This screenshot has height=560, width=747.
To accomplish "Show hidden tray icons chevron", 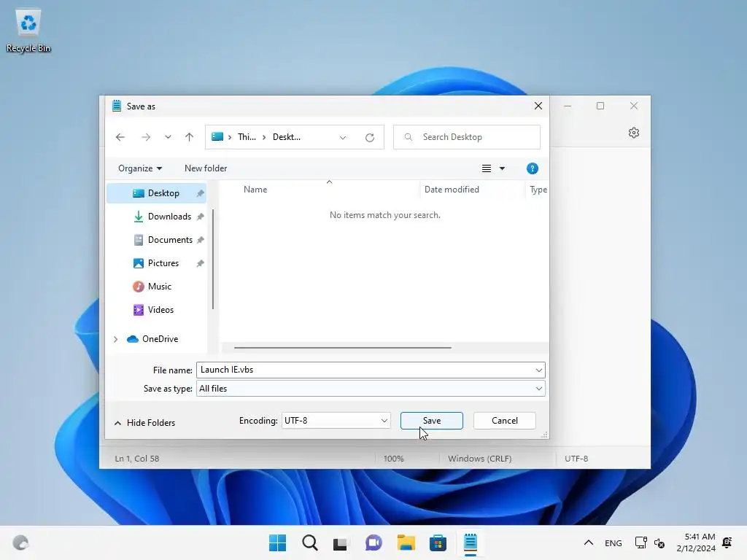I will pyautogui.click(x=589, y=542).
